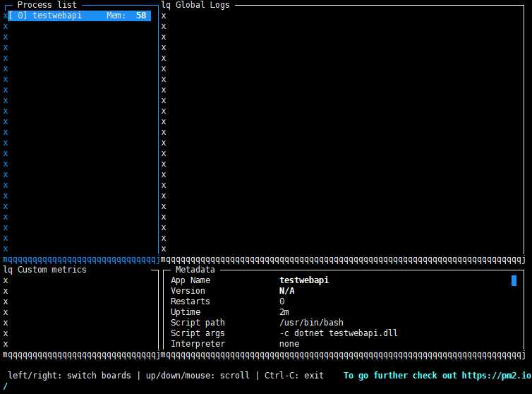Click the N/A version value
Image resolution: width=532 pixels, height=394 pixels.
(286, 291)
